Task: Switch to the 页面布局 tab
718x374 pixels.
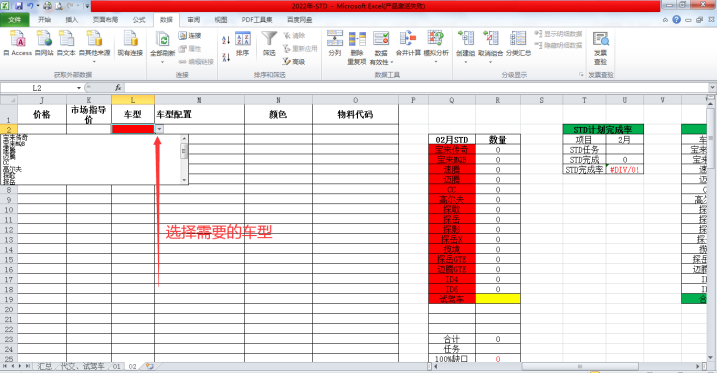Action: pos(105,20)
